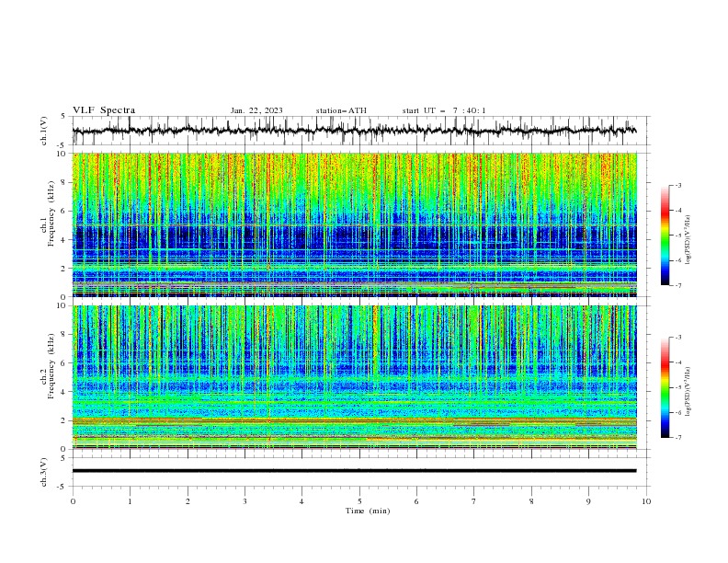Click the ch.1 spectrogram "8" kHz tick label
The height and width of the screenshot is (563, 728).
pos(65,182)
